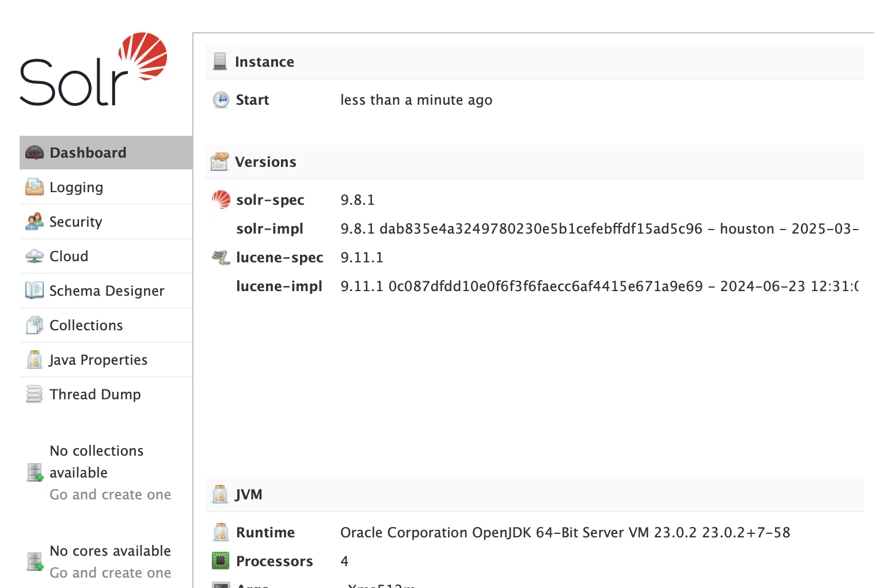Click the no cores server icon
This screenshot has width=874, height=588.
click(x=35, y=562)
